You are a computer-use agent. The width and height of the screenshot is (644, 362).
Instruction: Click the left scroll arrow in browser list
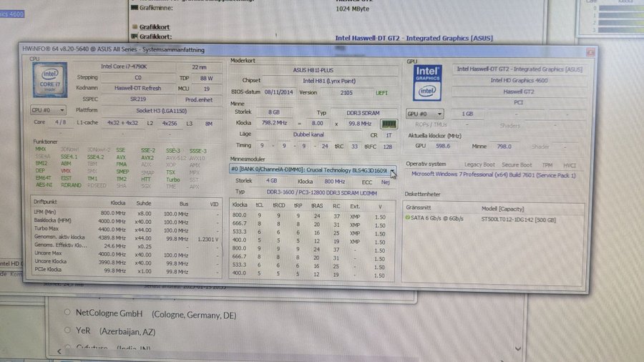(x=59, y=351)
